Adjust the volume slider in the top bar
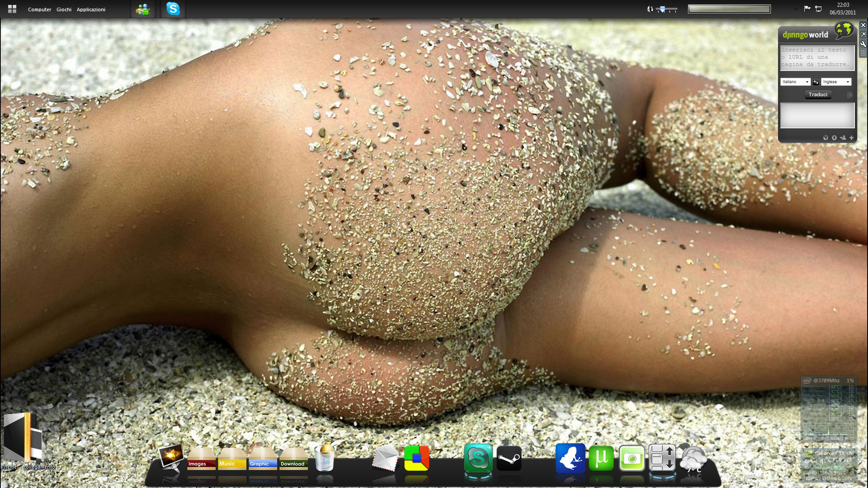The width and height of the screenshot is (868, 488). 666,9
